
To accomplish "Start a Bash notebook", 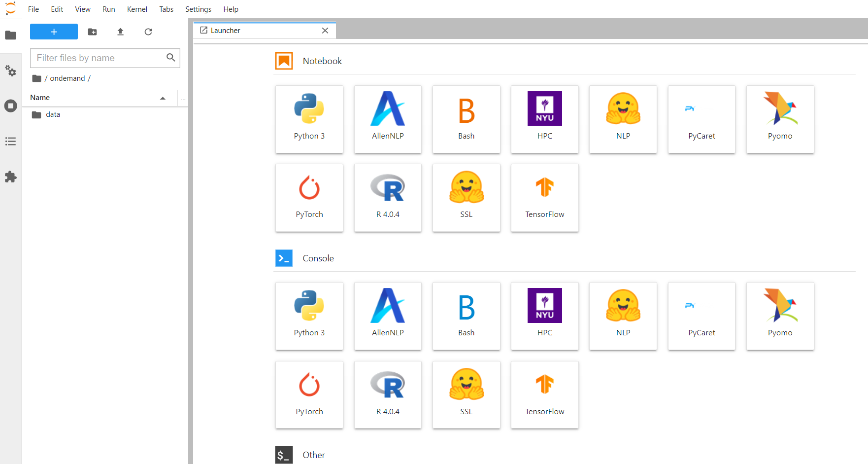I will click(x=466, y=119).
